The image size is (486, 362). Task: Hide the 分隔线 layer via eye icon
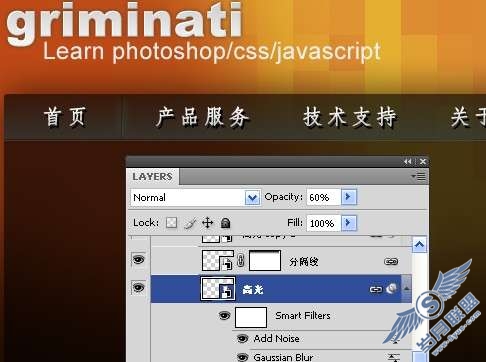(x=138, y=259)
